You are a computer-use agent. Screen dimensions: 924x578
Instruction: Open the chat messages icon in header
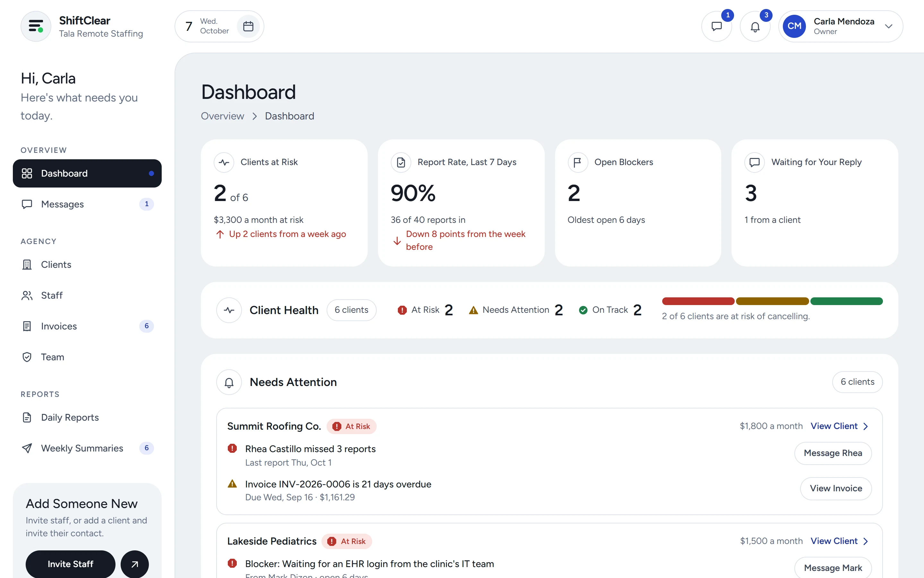pos(717,26)
